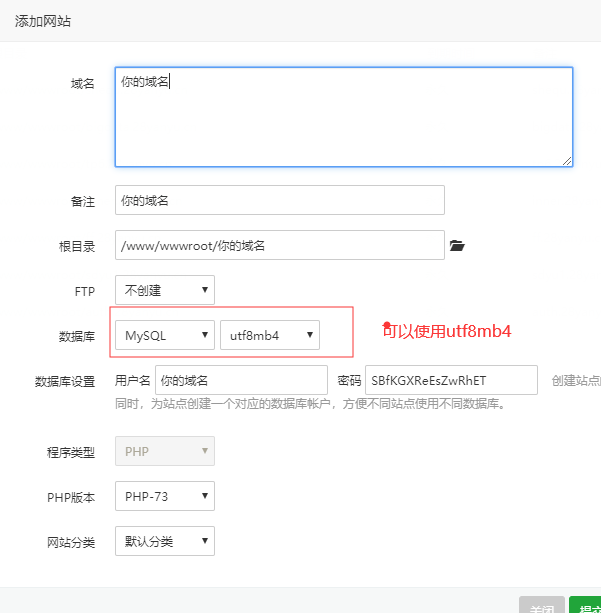Click the 备注 field label
Screen dimensions: 601x613
coord(83,202)
